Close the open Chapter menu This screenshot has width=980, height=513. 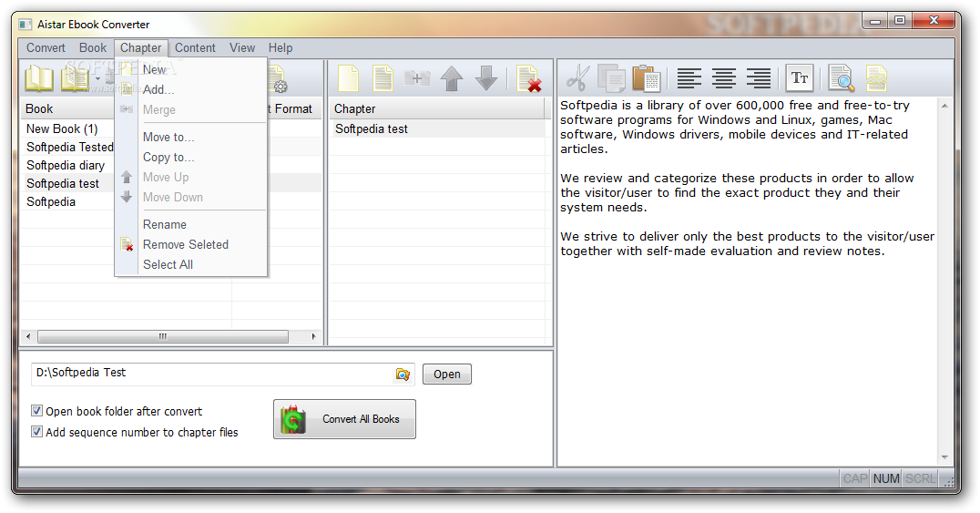pos(140,47)
